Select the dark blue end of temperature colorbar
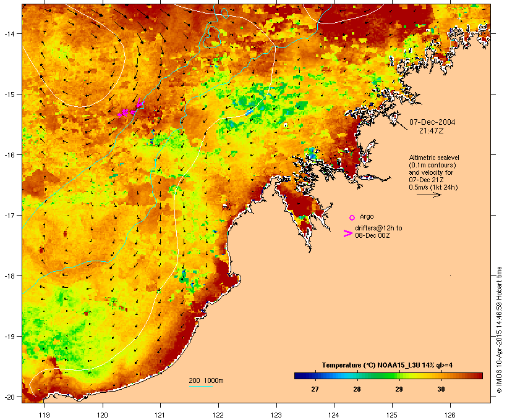 tap(300, 376)
